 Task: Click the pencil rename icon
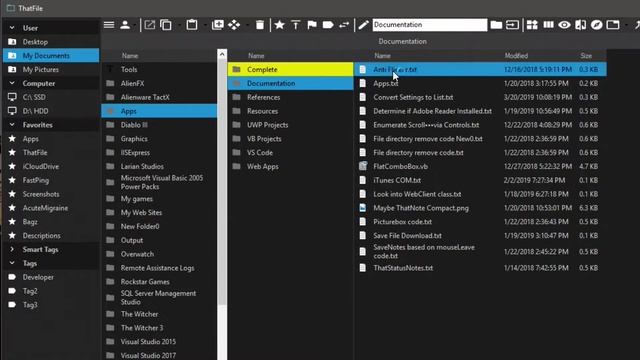coord(363,25)
